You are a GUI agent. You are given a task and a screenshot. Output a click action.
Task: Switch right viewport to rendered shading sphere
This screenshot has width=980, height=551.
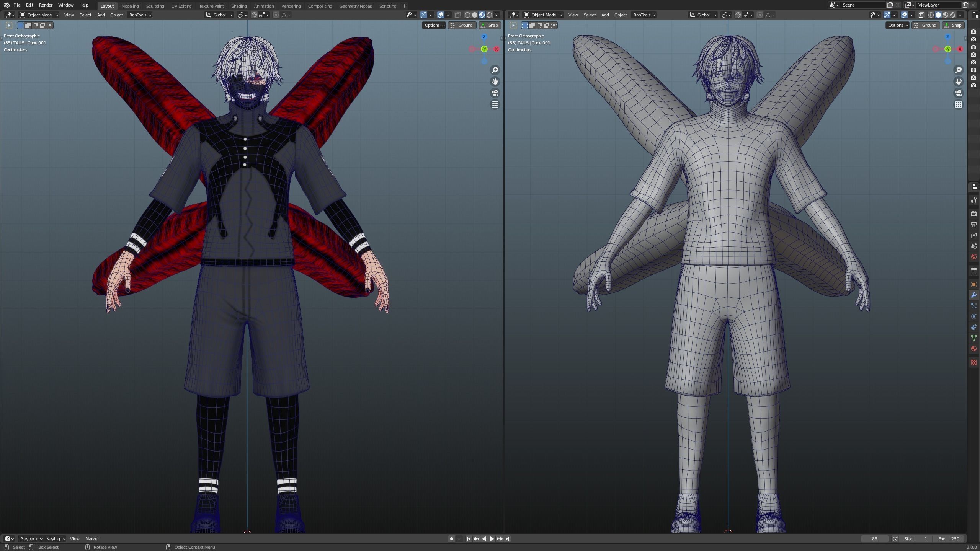953,15
